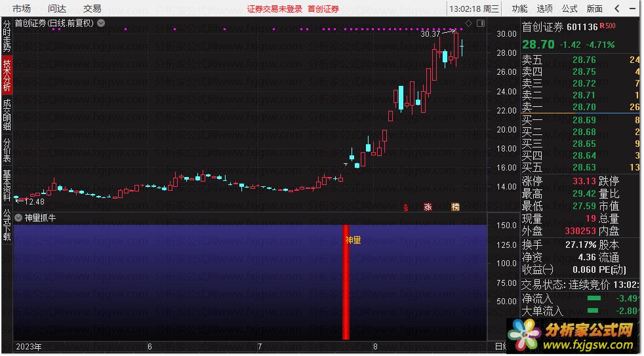This screenshot has width=644, height=356.
Task: Show the 基本资料 side tab
Action: click(x=7, y=186)
